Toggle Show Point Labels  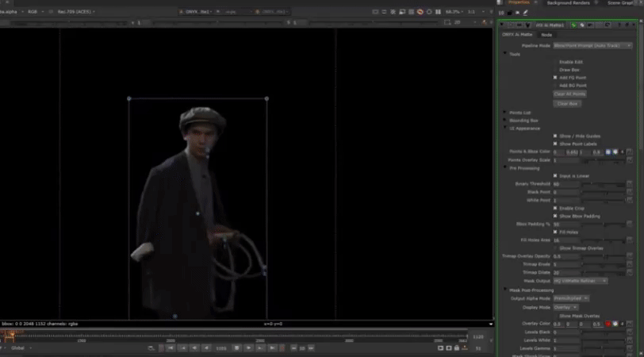[x=555, y=144]
